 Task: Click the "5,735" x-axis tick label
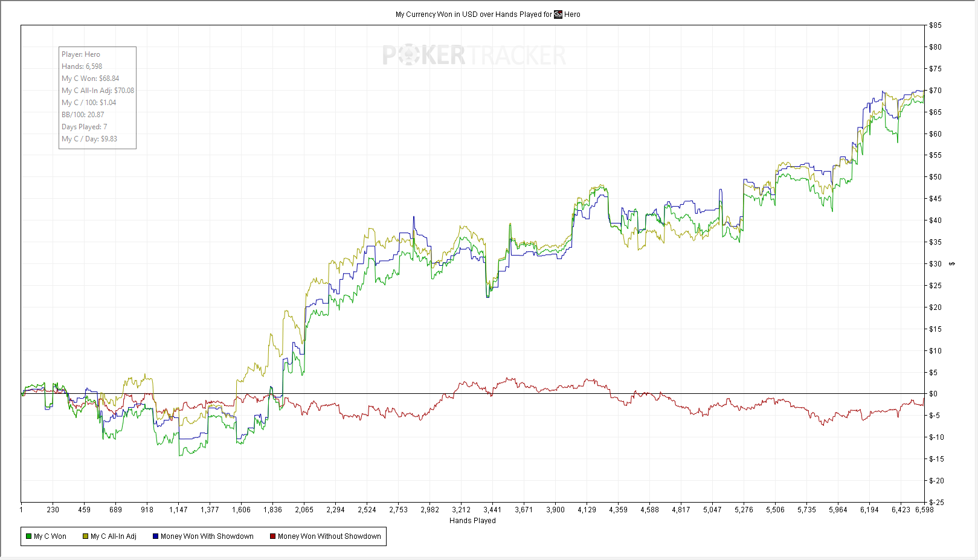[807, 510]
